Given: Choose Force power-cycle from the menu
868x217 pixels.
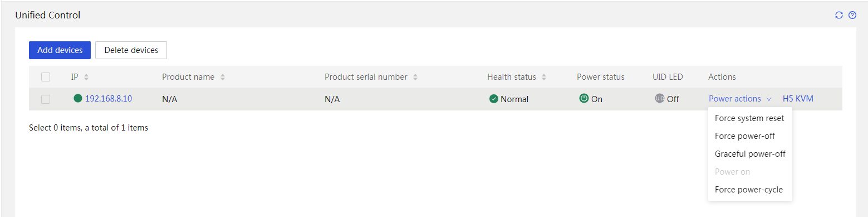Looking at the screenshot, I should pos(749,190).
